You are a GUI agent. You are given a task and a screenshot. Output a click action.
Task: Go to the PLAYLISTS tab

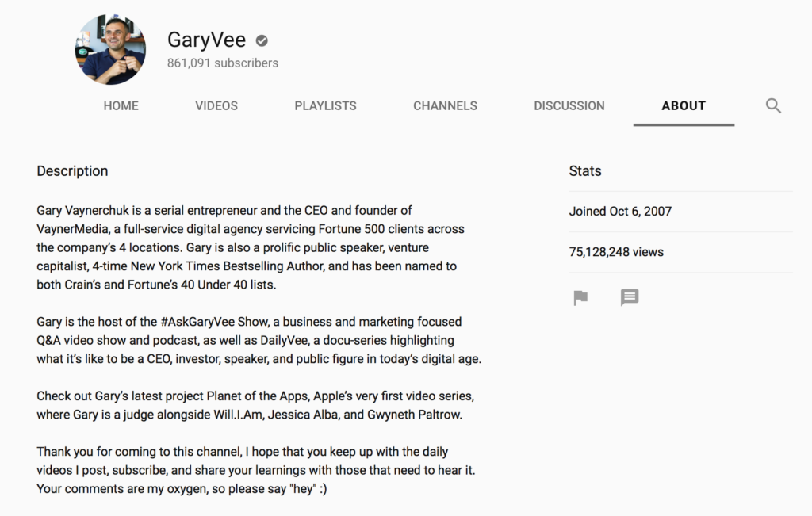click(325, 106)
